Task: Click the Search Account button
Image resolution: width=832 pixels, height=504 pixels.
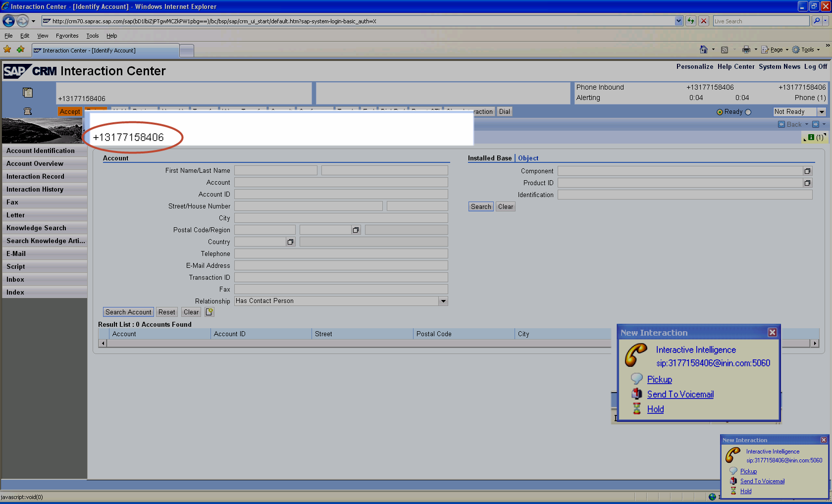Action: tap(128, 311)
